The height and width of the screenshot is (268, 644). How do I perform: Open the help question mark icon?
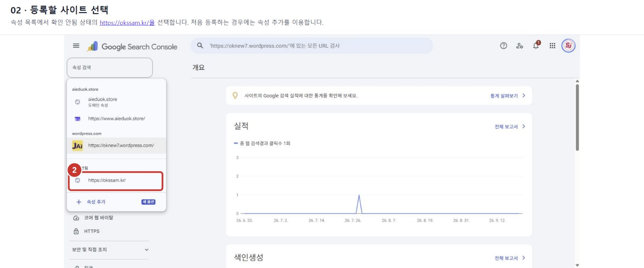tap(503, 46)
